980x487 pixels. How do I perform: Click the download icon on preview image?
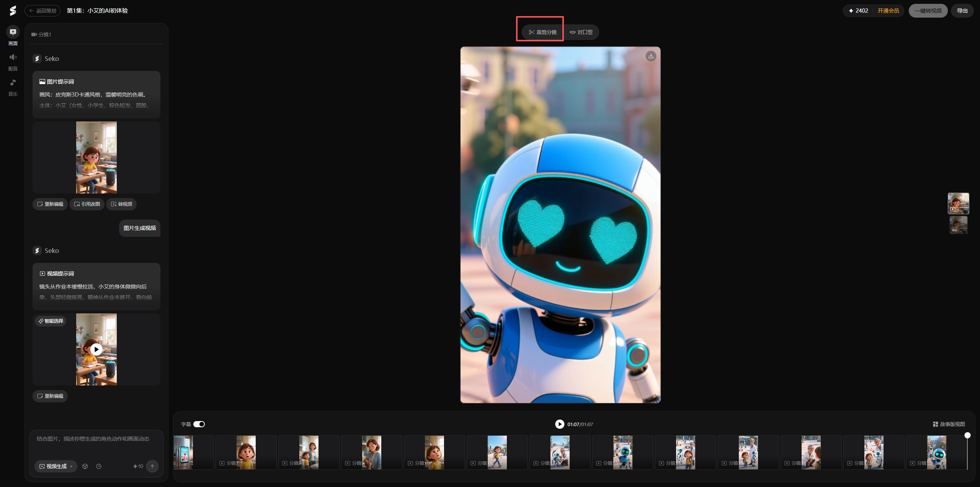(x=651, y=56)
